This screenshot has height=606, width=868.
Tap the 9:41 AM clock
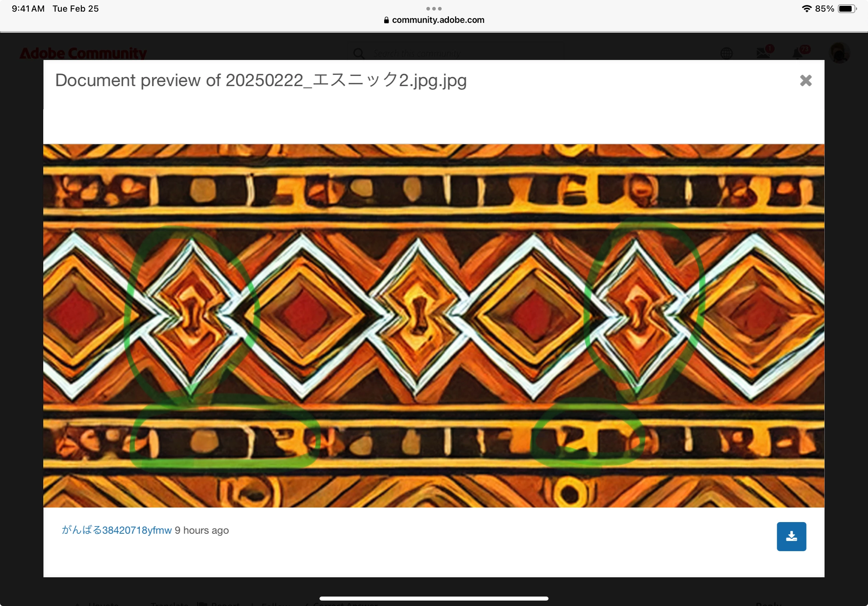coord(28,9)
